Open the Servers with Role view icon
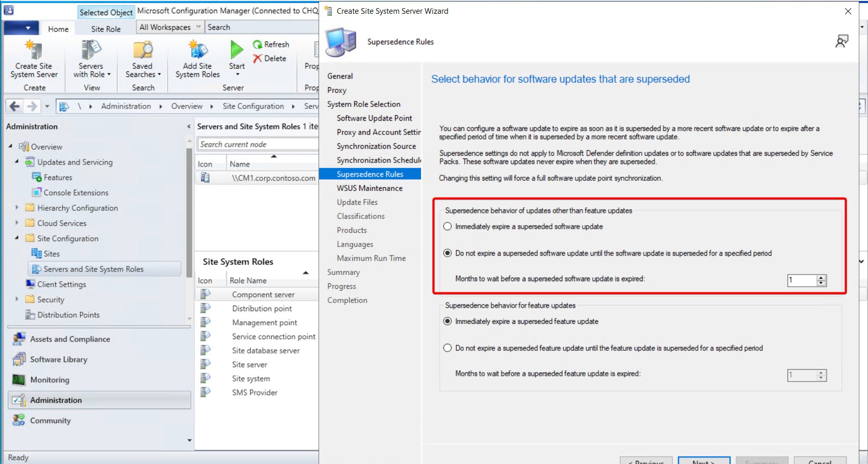 [x=91, y=50]
